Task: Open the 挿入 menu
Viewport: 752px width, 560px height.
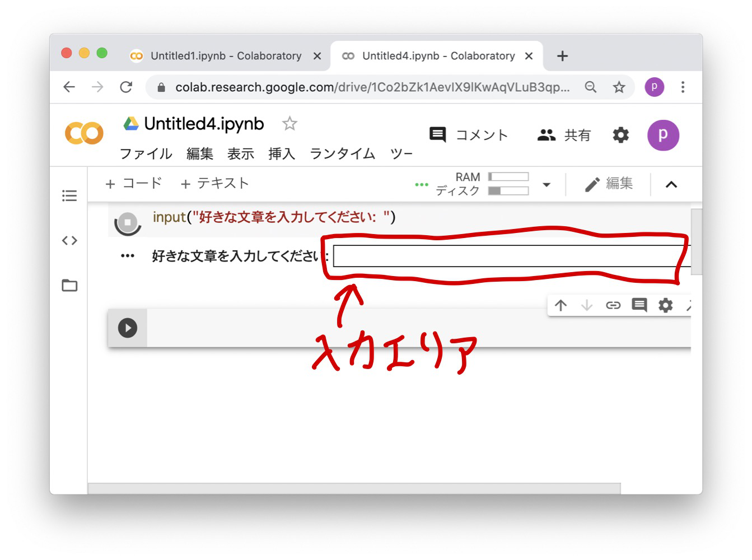Action: [x=282, y=153]
